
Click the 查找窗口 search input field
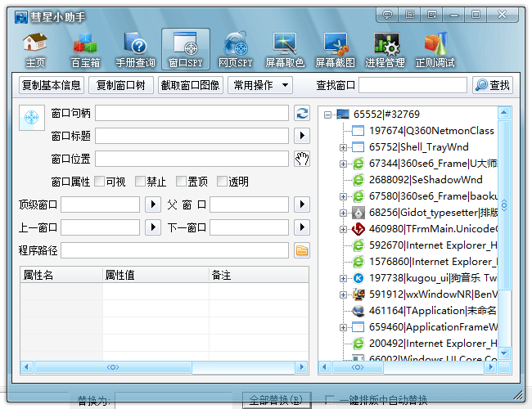pyautogui.click(x=413, y=85)
